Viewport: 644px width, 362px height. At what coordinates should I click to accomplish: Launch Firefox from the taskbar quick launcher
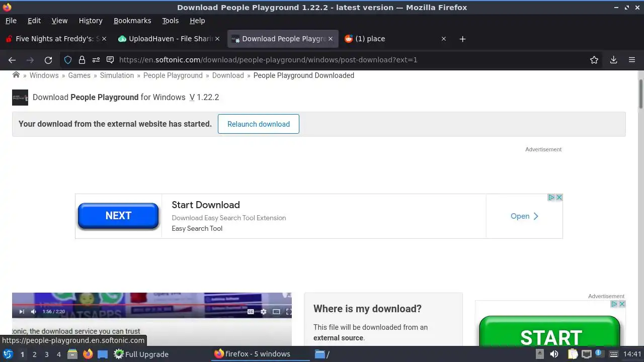(x=88, y=354)
